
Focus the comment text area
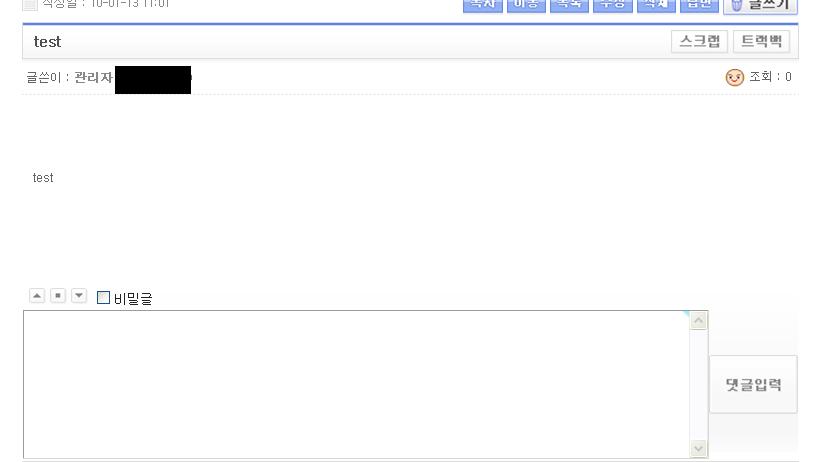[355, 384]
